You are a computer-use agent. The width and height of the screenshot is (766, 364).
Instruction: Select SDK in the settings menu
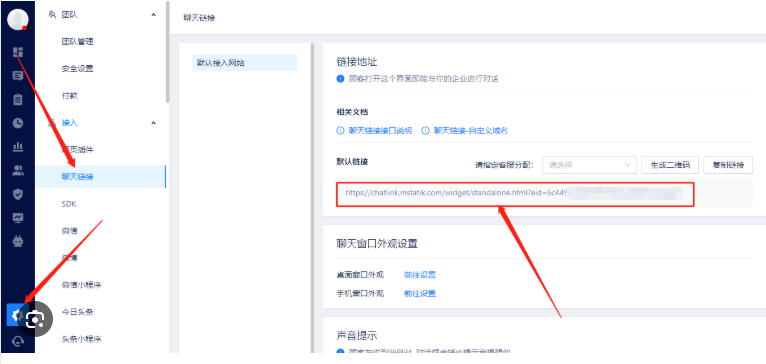tap(69, 204)
